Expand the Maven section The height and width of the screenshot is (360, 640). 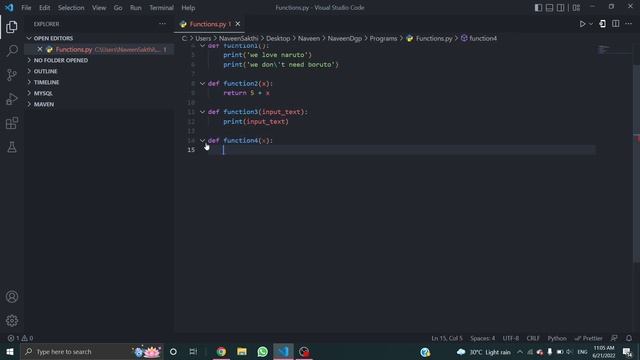(99, 104)
